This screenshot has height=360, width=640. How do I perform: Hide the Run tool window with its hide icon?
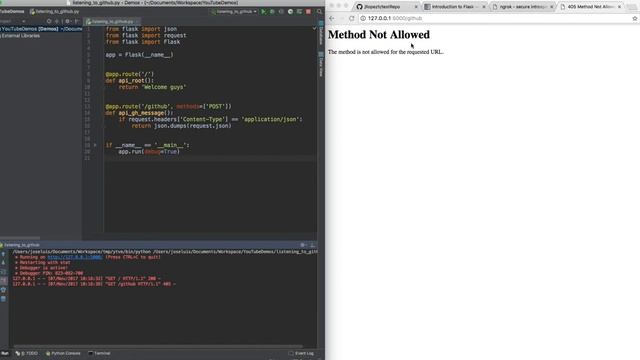pyautogui.click(x=313, y=245)
